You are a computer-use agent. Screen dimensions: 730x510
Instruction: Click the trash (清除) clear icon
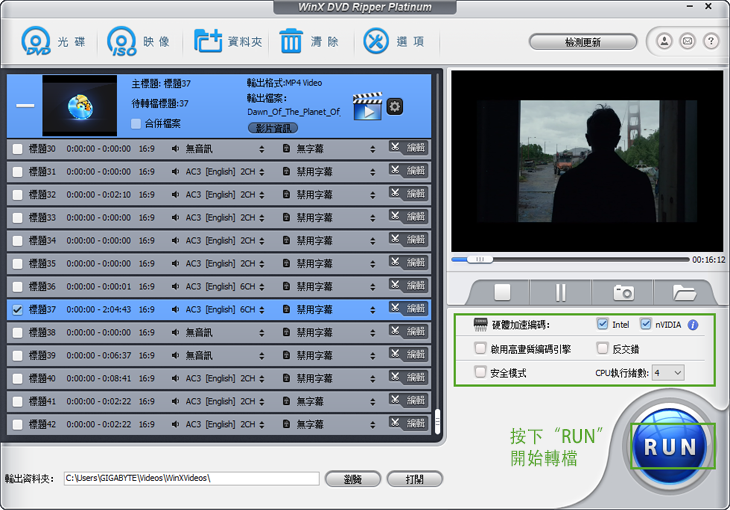coord(292,42)
